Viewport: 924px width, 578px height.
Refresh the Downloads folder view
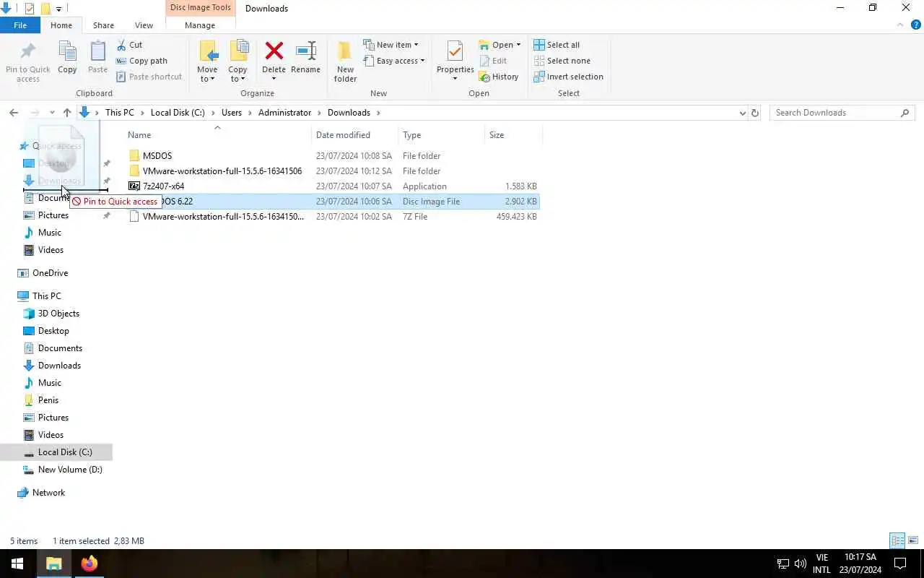coord(755,113)
